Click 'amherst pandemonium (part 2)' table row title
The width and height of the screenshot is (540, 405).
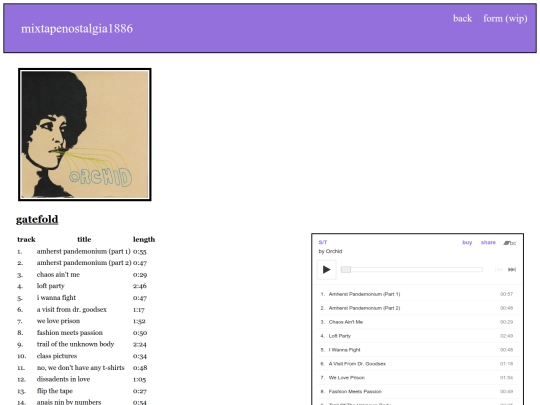pos(84,263)
